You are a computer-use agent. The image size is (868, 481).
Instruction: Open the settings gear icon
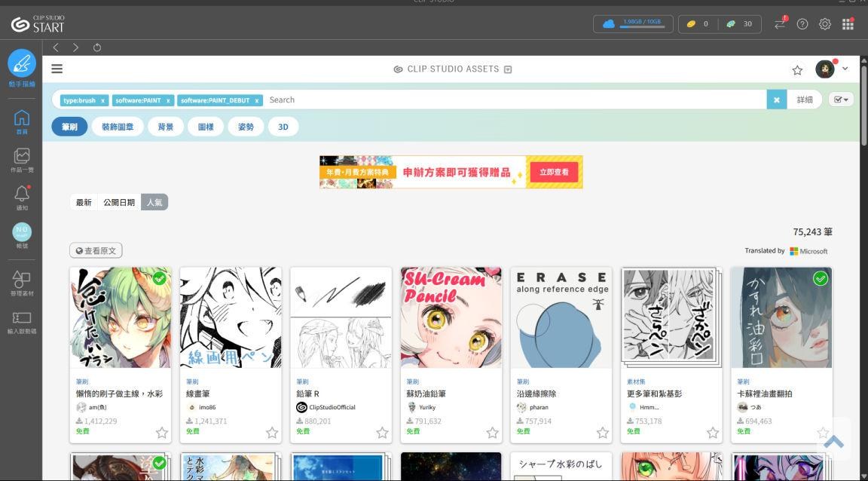tap(825, 24)
